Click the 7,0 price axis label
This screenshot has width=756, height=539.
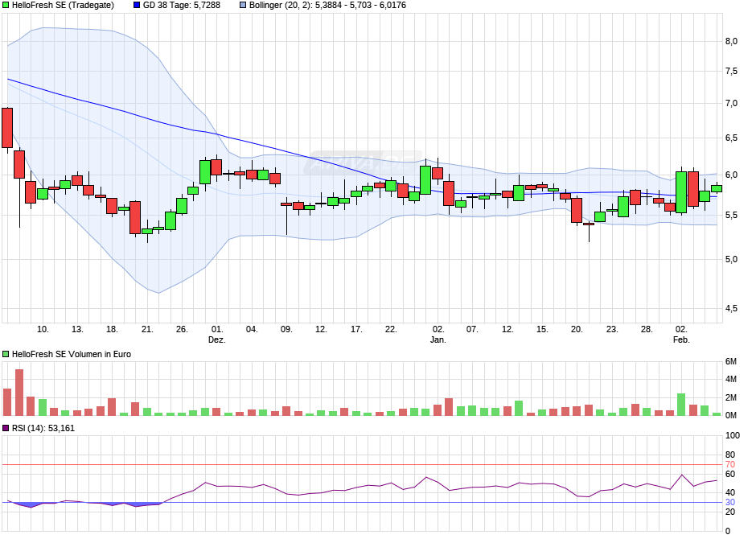[x=731, y=103]
